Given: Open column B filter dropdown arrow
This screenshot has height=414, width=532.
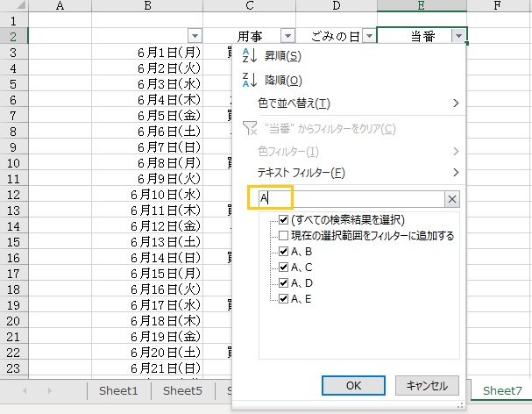Looking at the screenshot, I should [x=194, y=36].
